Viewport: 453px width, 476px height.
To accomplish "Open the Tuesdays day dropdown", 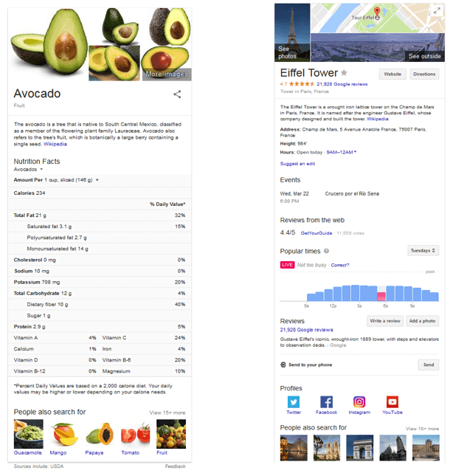I will [423, 251].
